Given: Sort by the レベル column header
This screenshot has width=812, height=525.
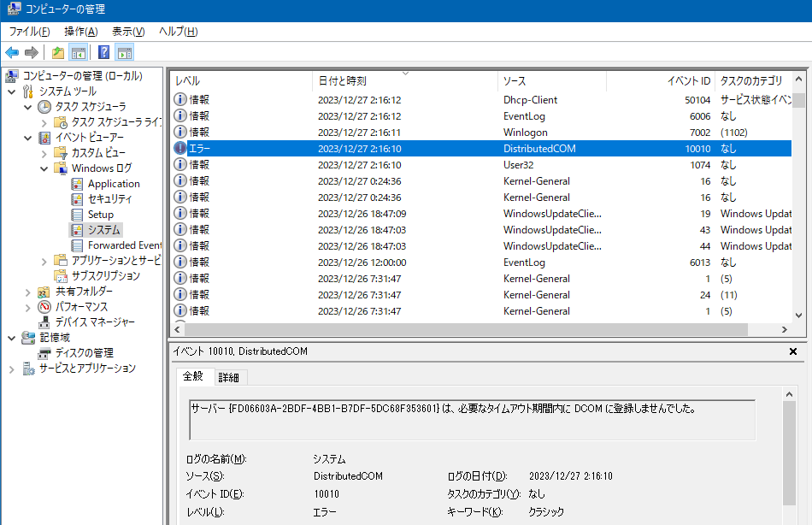Looking at the screenshot, I should (241, 81).
